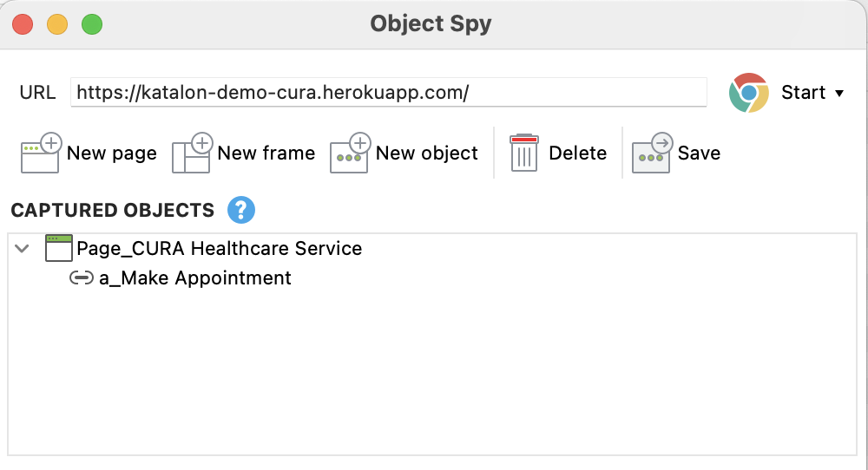The height and width of the screenshot is (470, 868).
Task: Open help for Captured Objects
Action: (x=241, y=210)
